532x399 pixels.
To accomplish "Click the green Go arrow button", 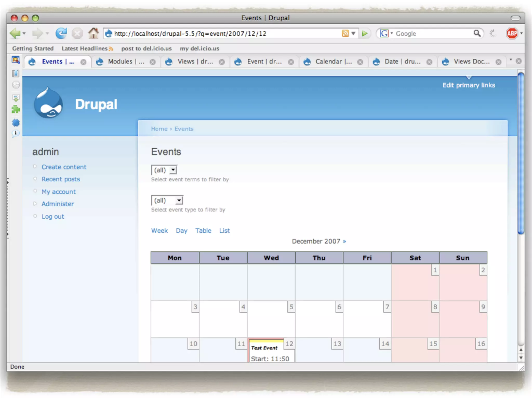I will (365, 34).
